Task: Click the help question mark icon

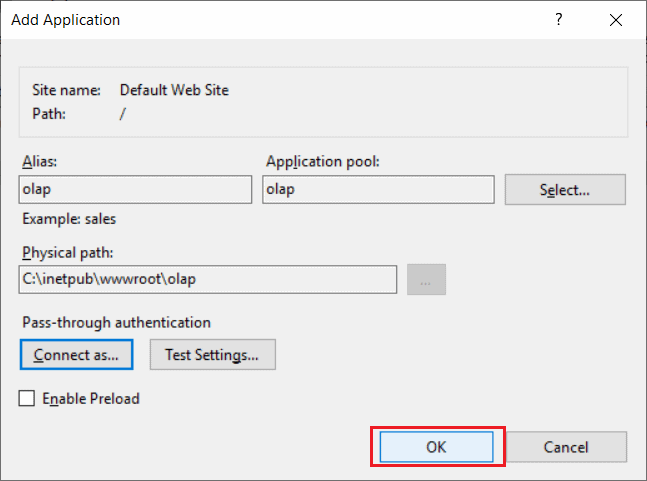Action: point(559,19)
